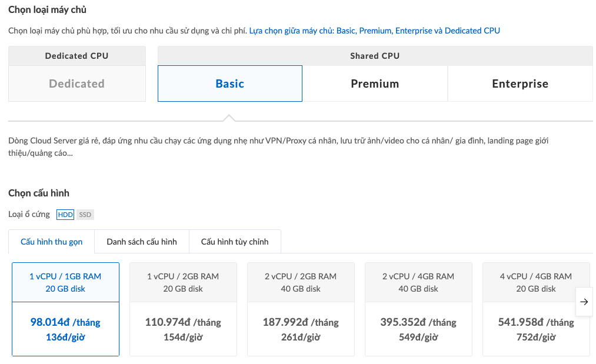Choose the 2 vCPU / 2GB RAM plan
The width and height of the screenshot is (596, 364).
[x=301, y=282]
